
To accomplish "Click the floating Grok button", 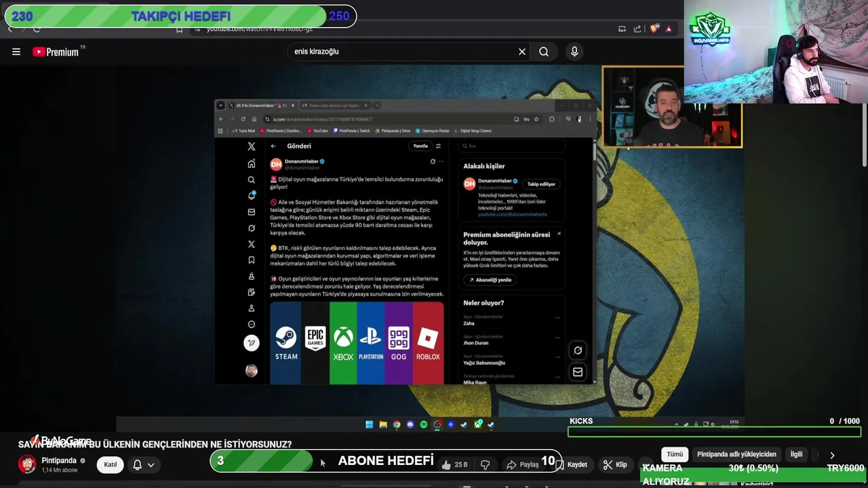I will [578, 350].
